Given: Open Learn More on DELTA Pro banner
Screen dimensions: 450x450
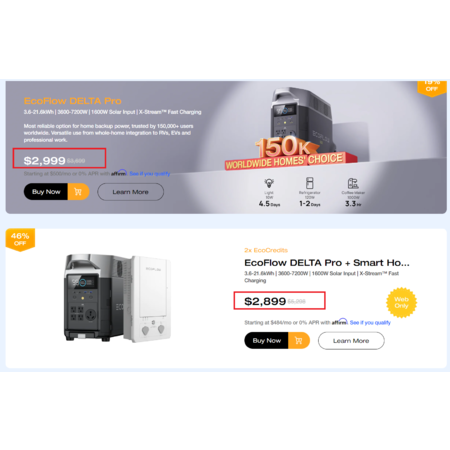Looking at the screenshot, I should click(130, 192).
